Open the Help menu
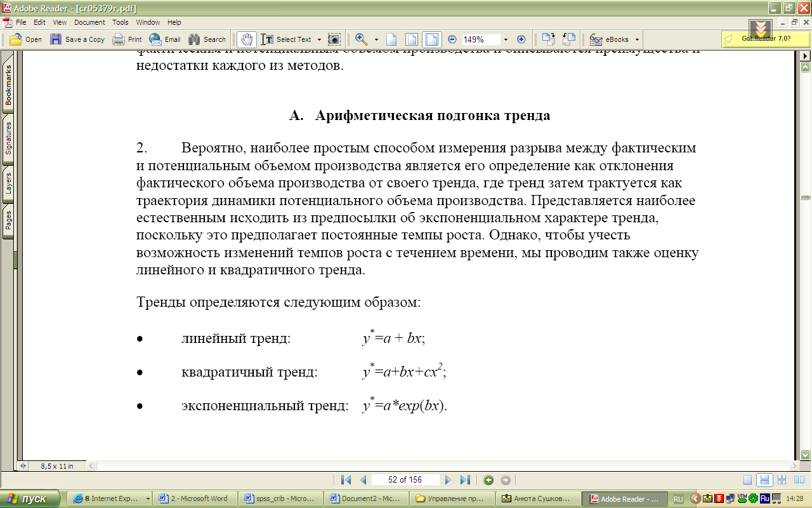 pos(174,22)
